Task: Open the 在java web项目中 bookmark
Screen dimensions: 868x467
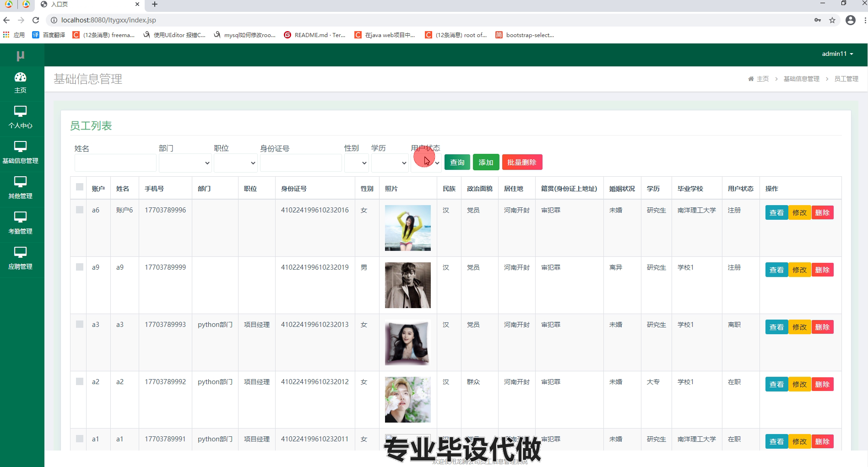Action: 385,35
